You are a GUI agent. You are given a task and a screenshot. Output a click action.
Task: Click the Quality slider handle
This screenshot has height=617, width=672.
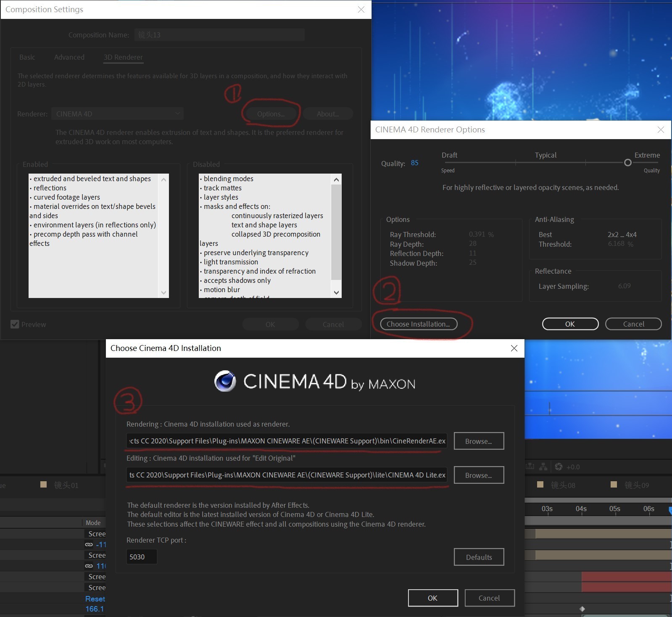point(627,162)
